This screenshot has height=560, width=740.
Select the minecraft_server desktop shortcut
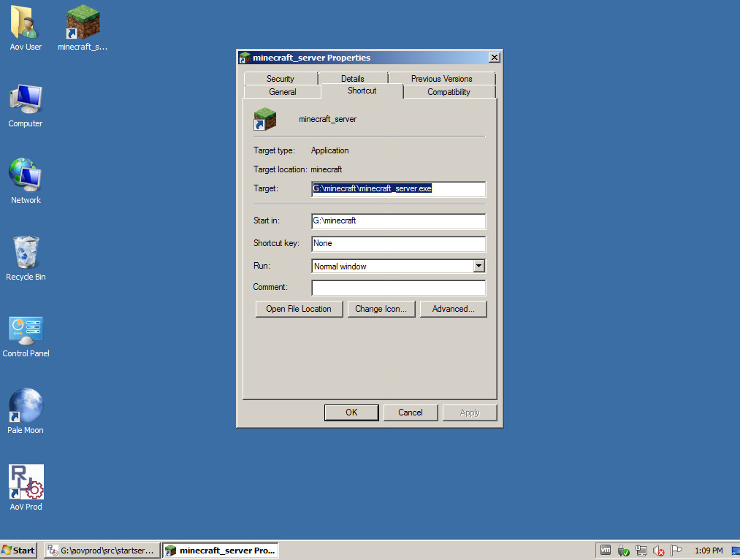83,27
